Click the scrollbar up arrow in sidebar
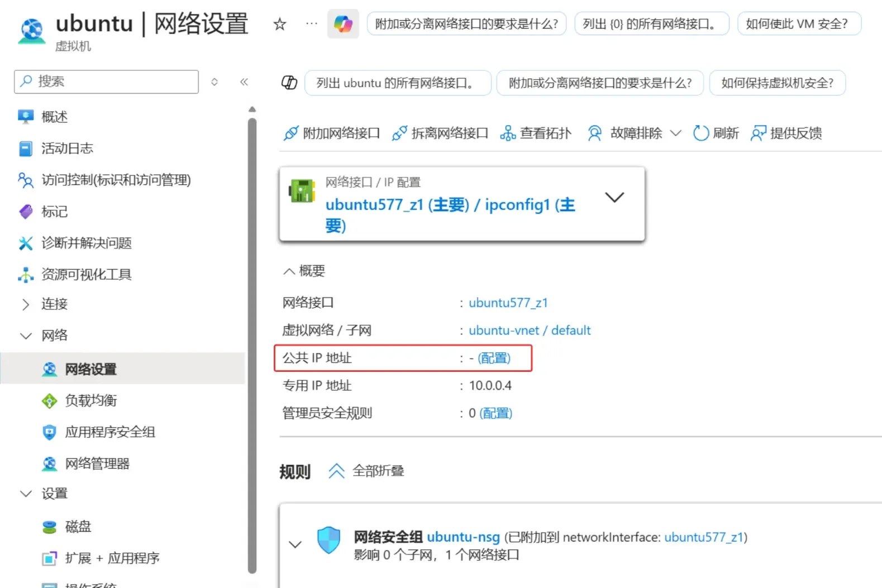The image size is (882, 588). (x=252, y=109)
